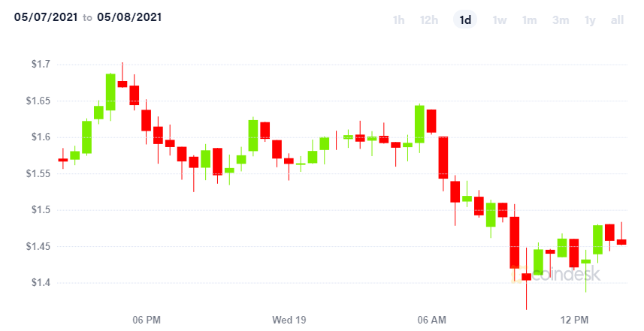Click the $1.7 price axis label
644x331 pixels.
click(x=41, y=64)
